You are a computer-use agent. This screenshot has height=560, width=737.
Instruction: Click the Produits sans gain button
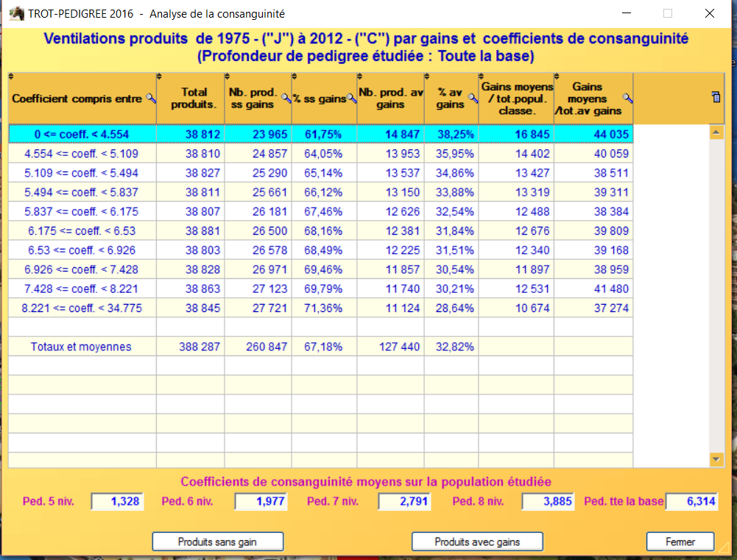point(218,542)
